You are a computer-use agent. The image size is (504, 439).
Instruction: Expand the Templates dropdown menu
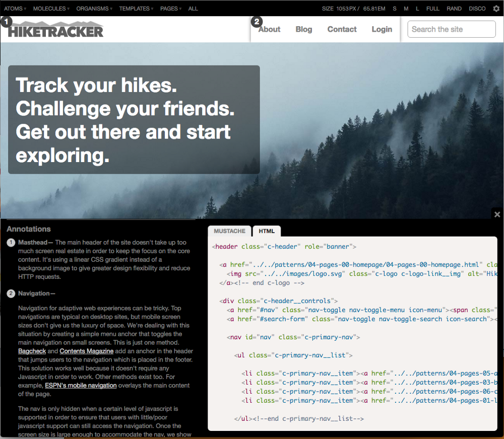(136, 9)
